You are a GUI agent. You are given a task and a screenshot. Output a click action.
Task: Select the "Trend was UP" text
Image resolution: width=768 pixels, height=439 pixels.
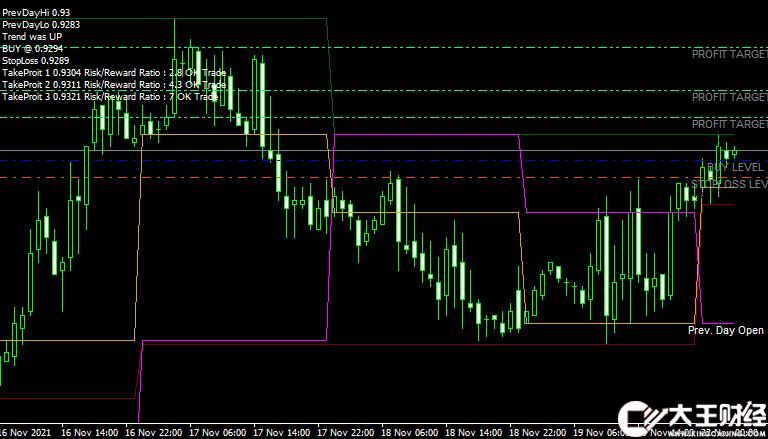(x=32, y=36)
